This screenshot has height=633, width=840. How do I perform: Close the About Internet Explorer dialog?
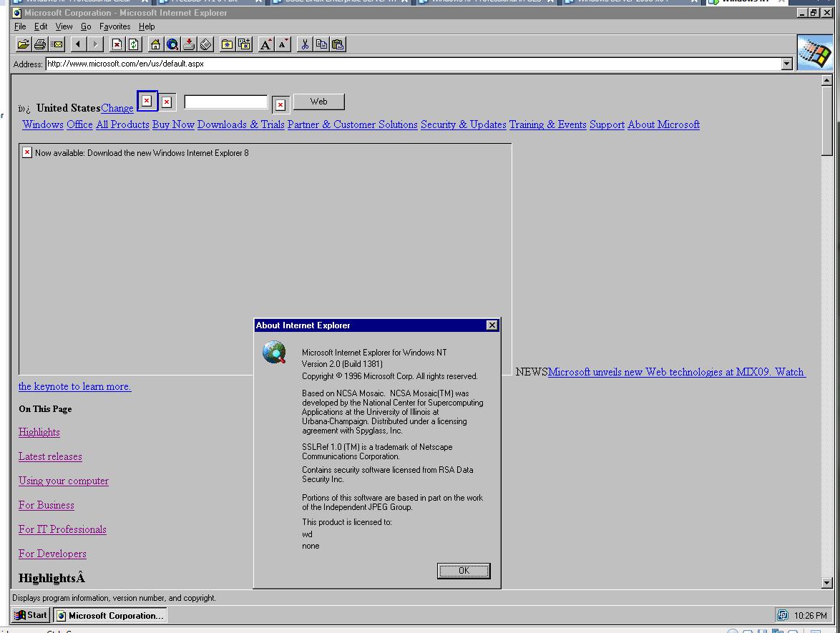[492, 325]
